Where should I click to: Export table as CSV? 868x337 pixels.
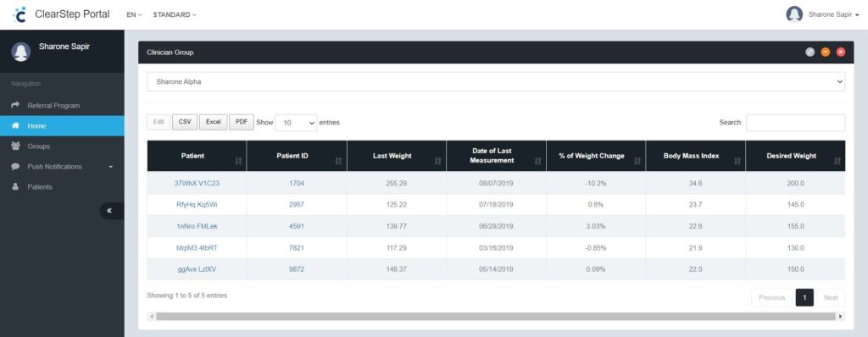pos(185,122)
